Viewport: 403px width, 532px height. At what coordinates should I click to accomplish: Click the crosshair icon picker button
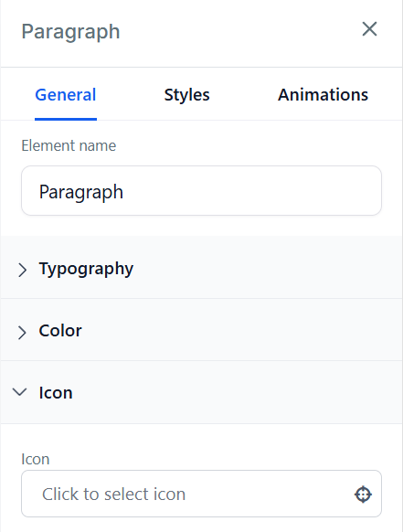tap(363, 495)
